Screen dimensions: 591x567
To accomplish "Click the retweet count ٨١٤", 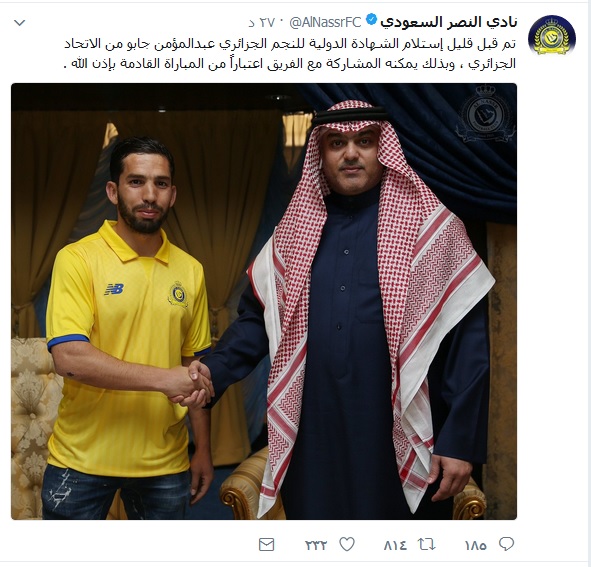I will point(395,545).
